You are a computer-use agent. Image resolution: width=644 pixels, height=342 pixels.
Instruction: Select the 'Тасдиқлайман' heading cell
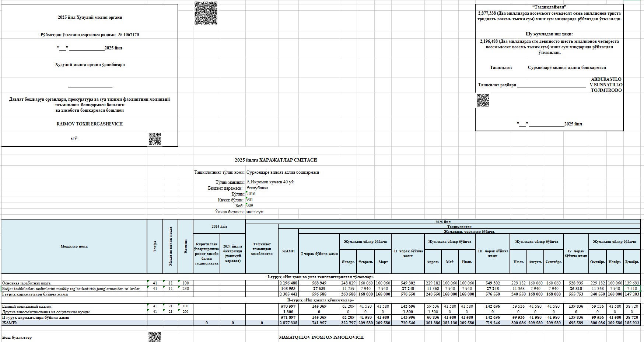(x=549, y=7)
